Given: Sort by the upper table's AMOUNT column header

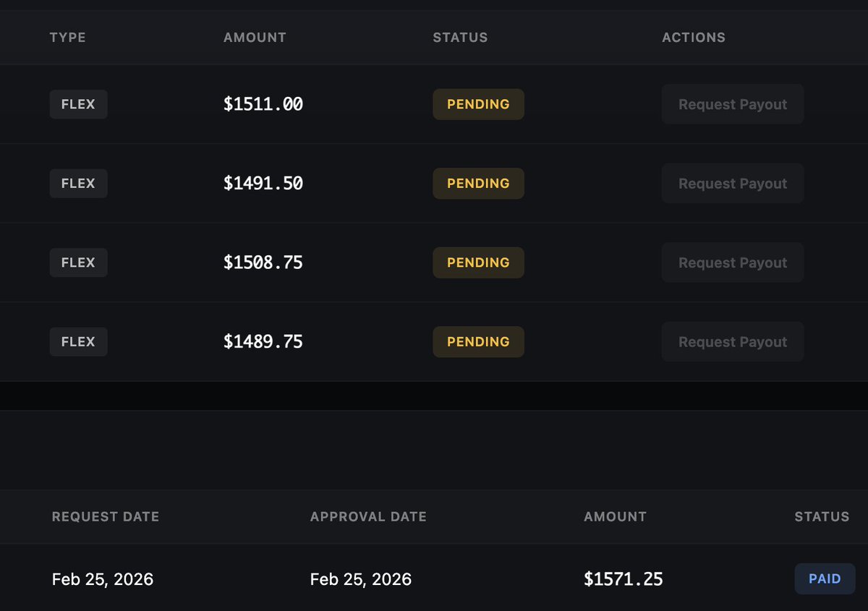Looking at the screenshot, I should (255, 38).
